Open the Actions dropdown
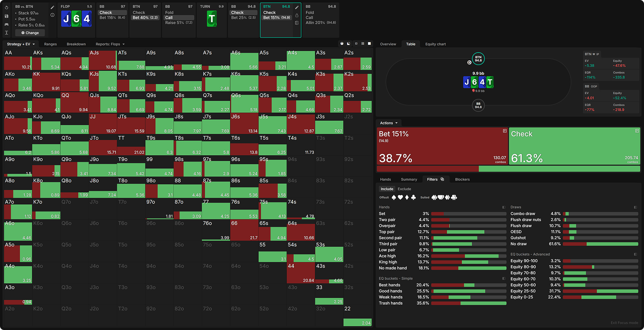 (x=388, y=123)
